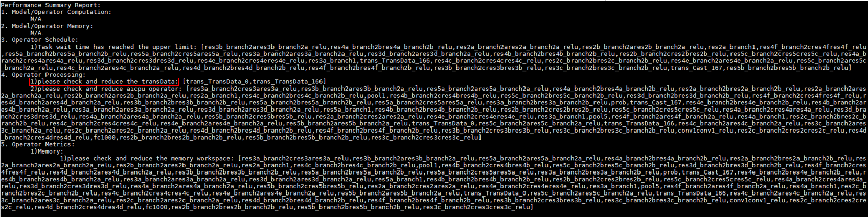Click the '5. Operator Metrics:' section title
This screenshot has width=868, height=217.
[39, 144]
